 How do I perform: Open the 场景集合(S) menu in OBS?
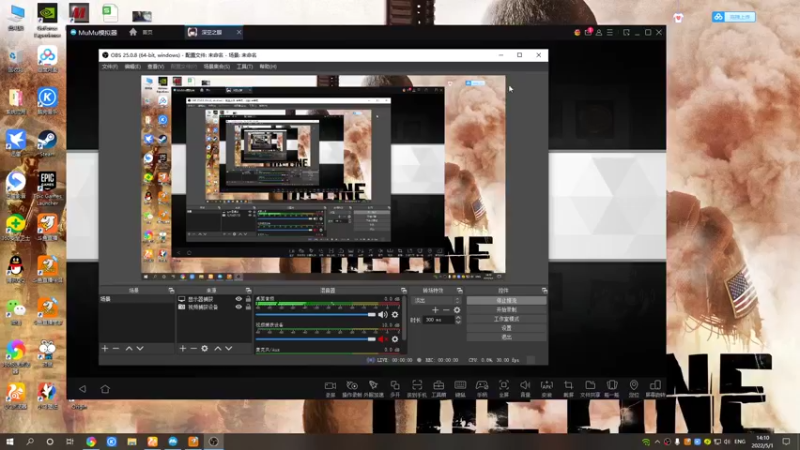216,67
